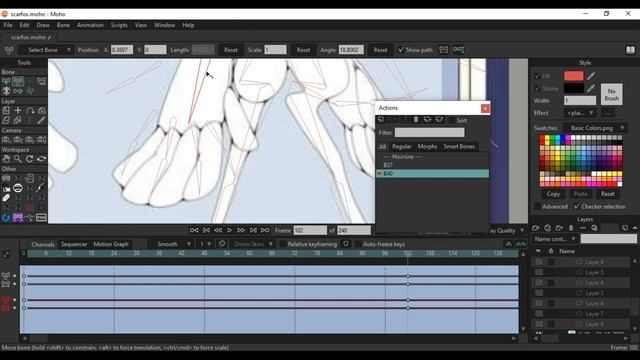This screenshot has height=360, width=640.
Task: Select the Transform Layer tool
Action: (6, 111)
